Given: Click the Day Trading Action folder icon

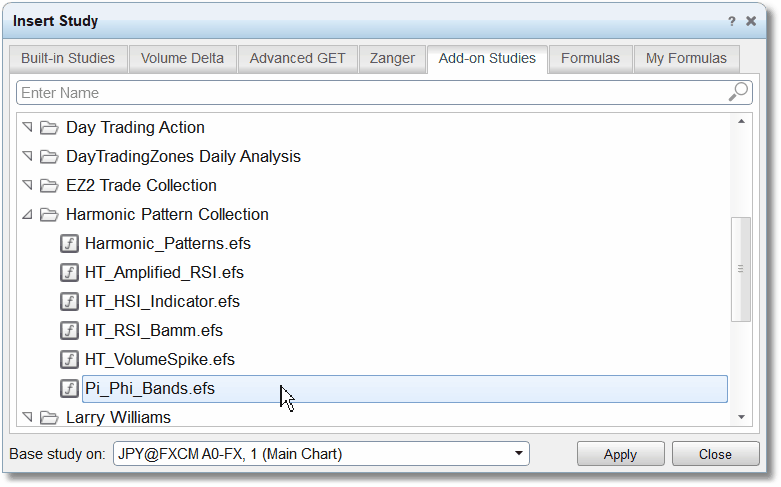Looking at the screenshot, I should [49, 127].
